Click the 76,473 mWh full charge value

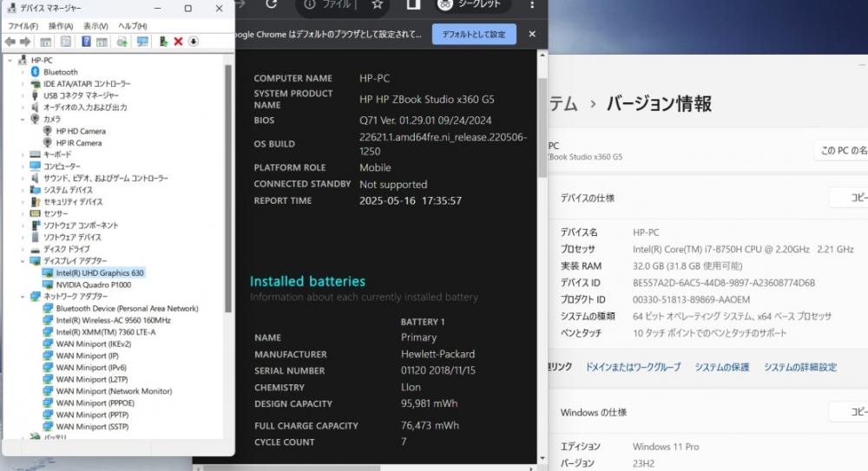point(431,426)
